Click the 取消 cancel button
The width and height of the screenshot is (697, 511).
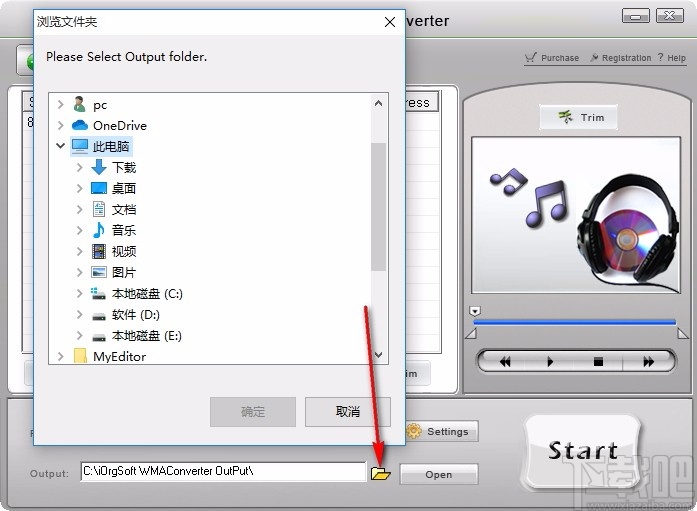click(x=348, y=412)
